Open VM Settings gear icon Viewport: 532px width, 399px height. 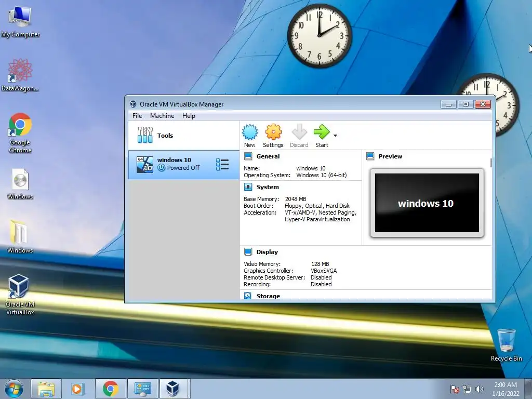point(273,132)
